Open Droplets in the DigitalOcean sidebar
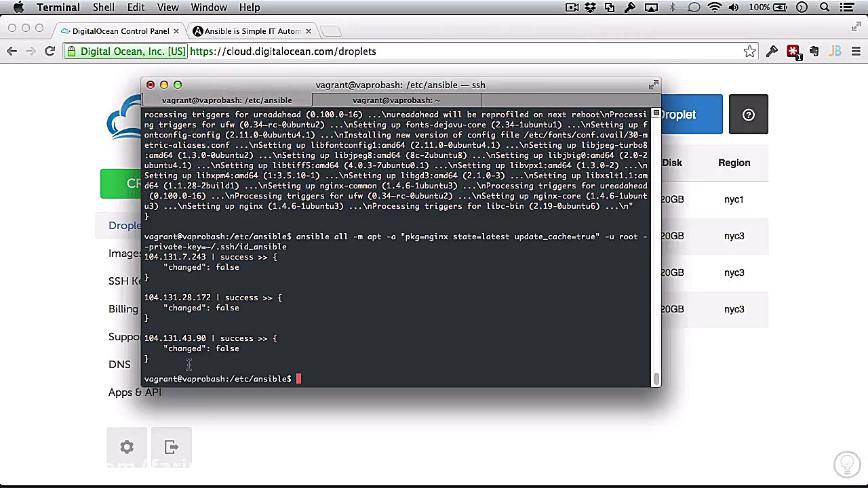The width and height of the screenshot is (868, 488). coord(125,226)
